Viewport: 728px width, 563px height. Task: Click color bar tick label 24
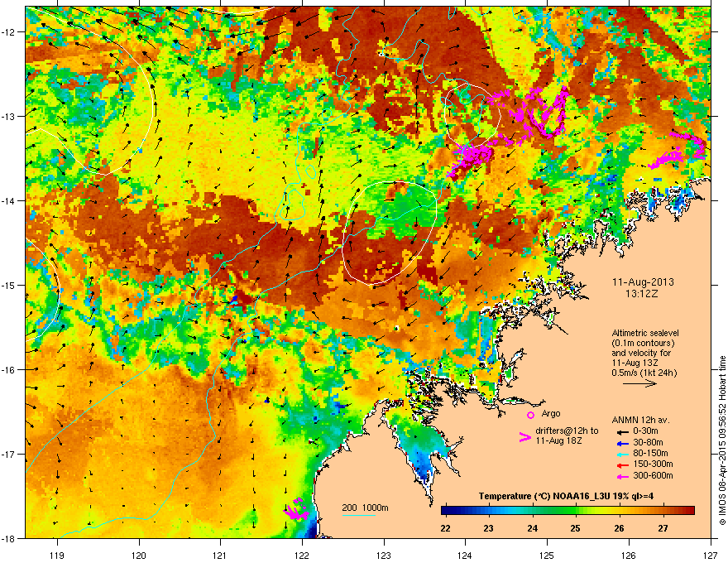pyautogui.click(x=533, y=528)
